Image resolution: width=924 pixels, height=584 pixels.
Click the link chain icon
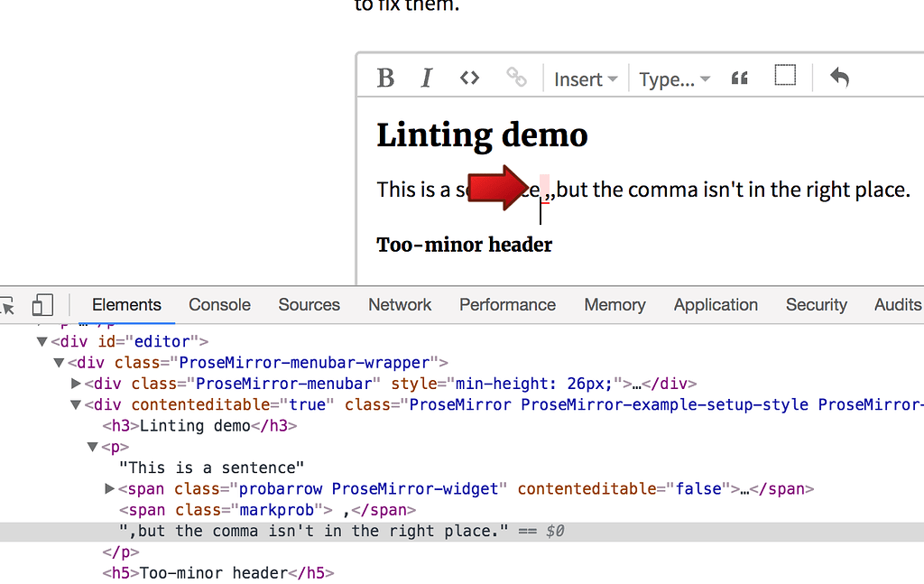tap(516, 79)
